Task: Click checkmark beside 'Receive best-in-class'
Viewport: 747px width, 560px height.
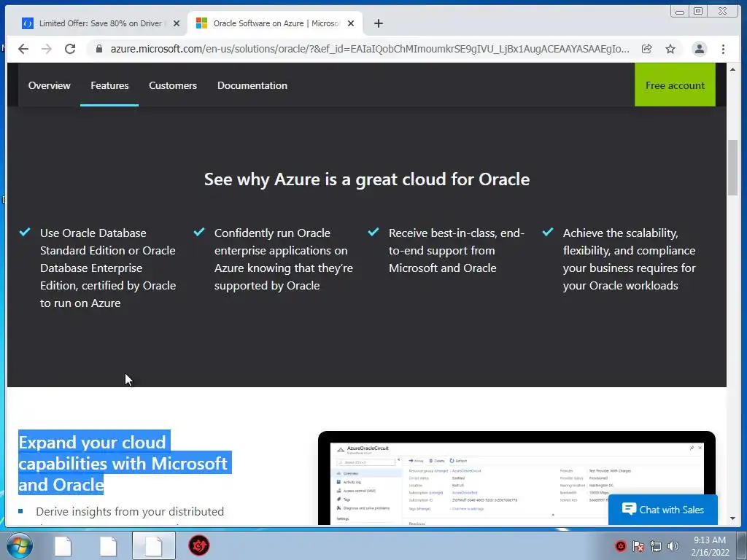Action: pos(373,232)
